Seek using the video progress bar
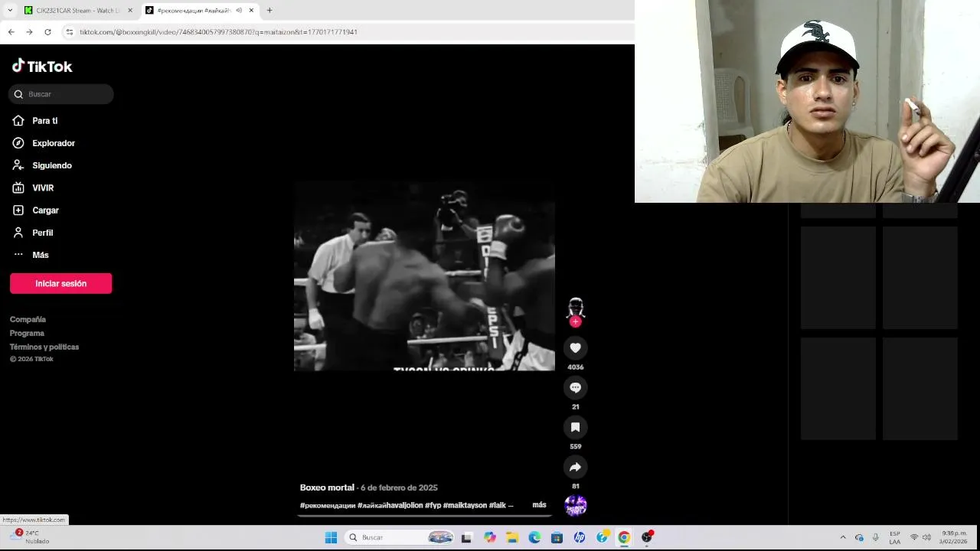Viewport: 980px width, 551px height. coord(424,516)
